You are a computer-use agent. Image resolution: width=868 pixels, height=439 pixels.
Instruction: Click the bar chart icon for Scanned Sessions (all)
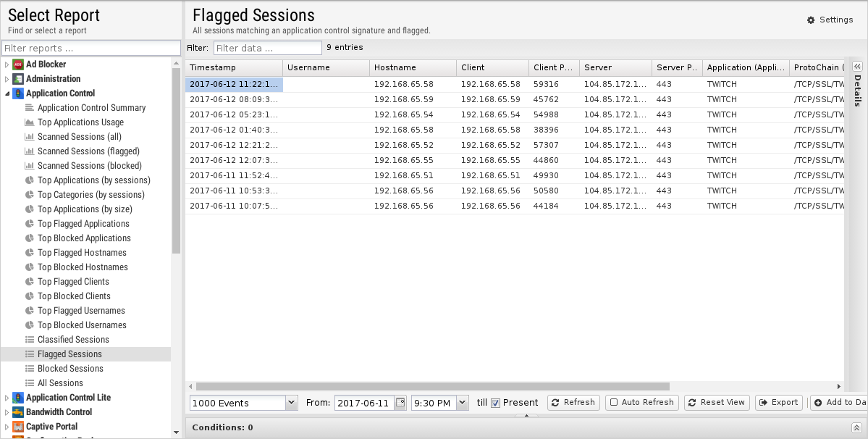30,137
